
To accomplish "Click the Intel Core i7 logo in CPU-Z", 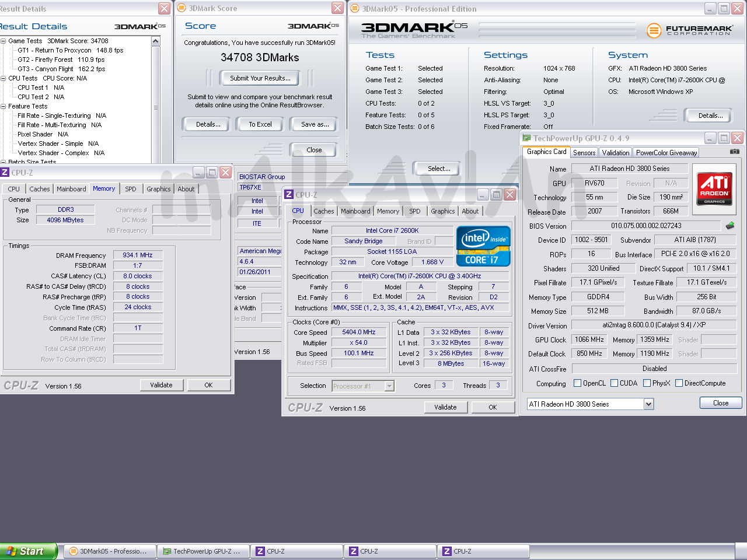I will pos(483,246).
